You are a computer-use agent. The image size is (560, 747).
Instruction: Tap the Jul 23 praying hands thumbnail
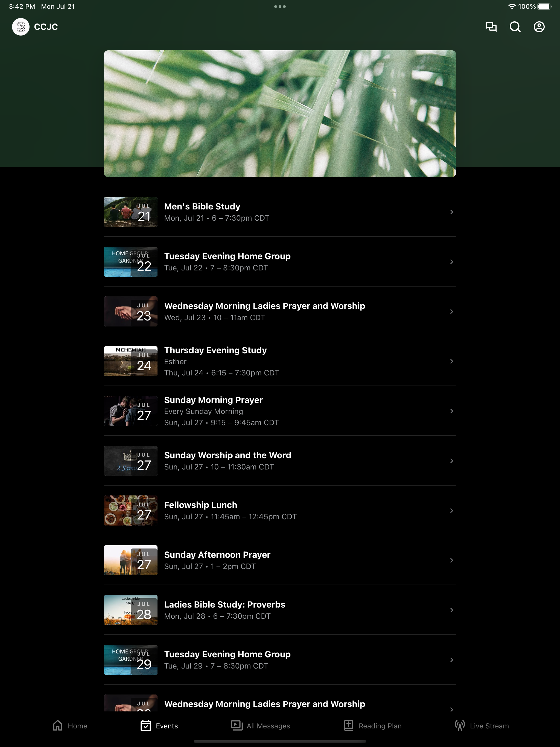(x=131, y=311)
